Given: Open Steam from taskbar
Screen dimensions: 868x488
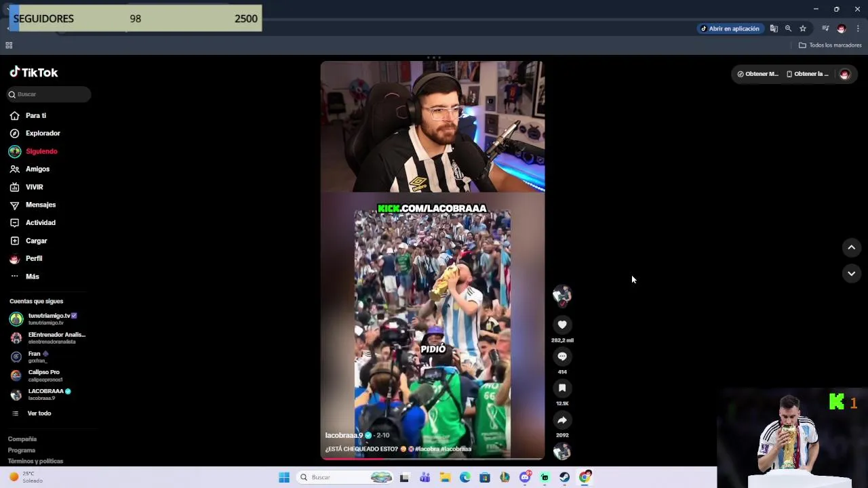Looking at the screenshot, I should click(564, 477).
